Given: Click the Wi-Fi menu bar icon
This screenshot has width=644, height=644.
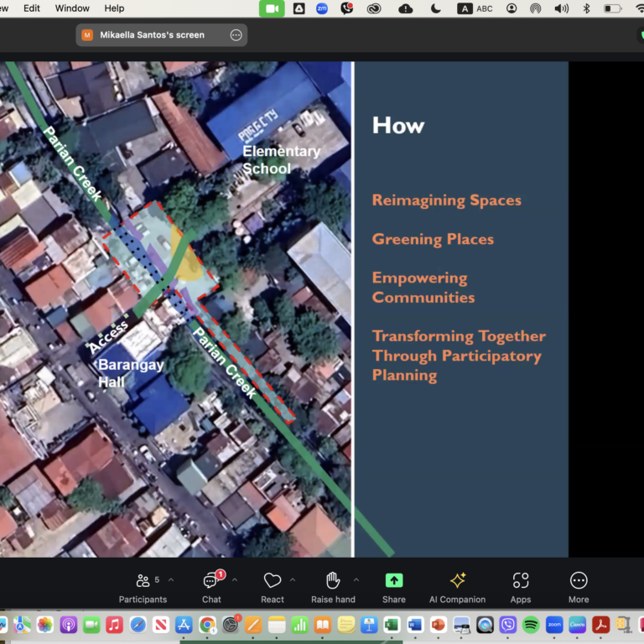Looking at the screenshot, I should point(640,8).
